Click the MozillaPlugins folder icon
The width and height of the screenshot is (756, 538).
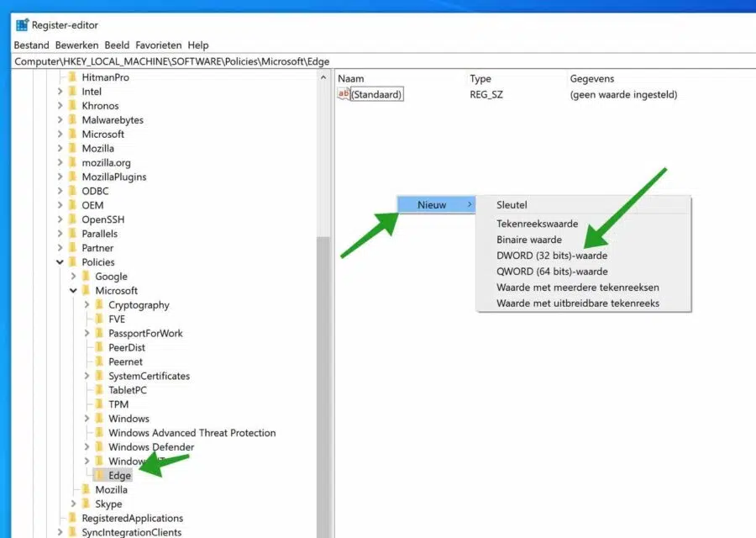tap(73, 177)
